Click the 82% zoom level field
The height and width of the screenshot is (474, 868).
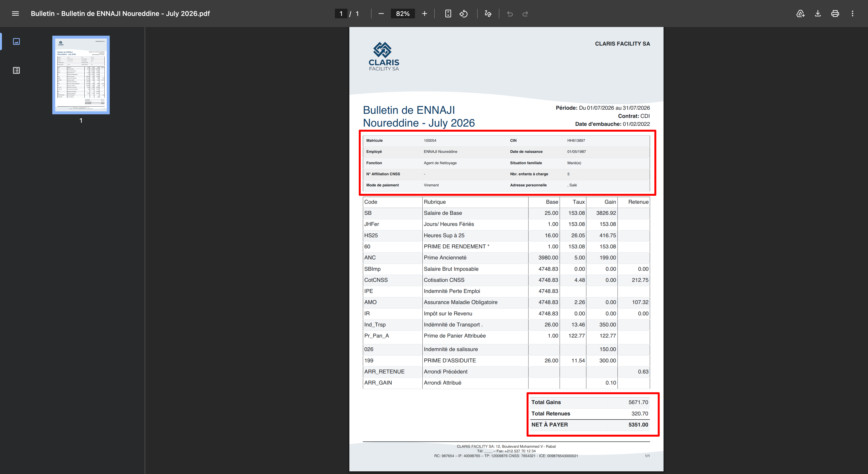[403, 14]
